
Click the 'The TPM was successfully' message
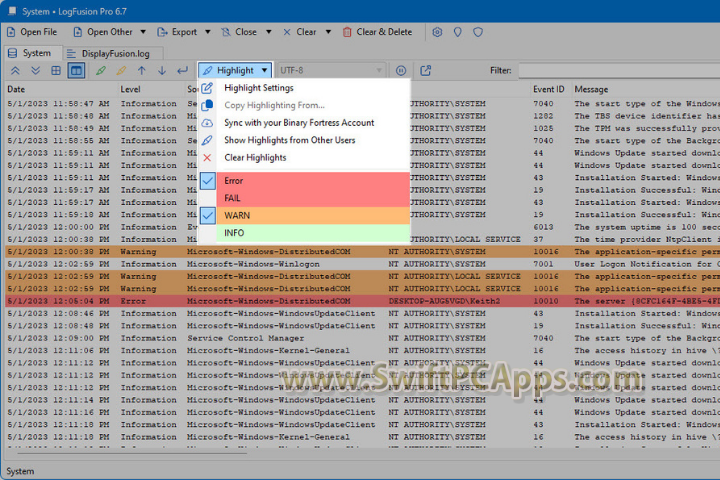(x=647, y=128)
